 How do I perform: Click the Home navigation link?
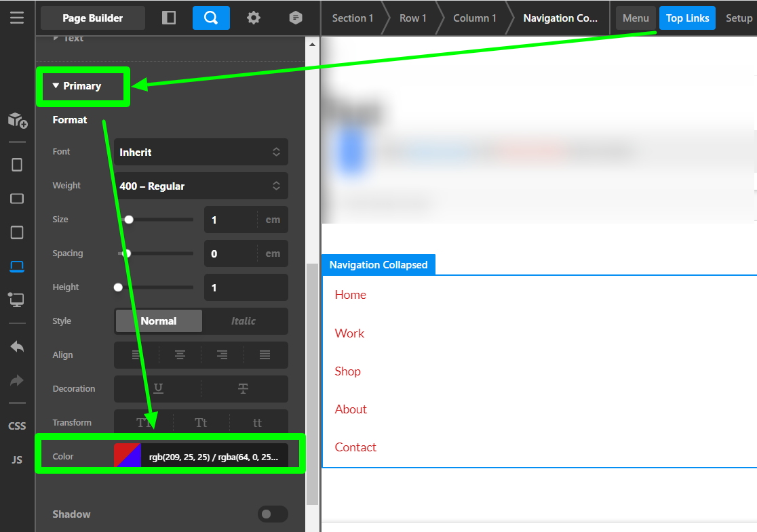tap(351, 295)
